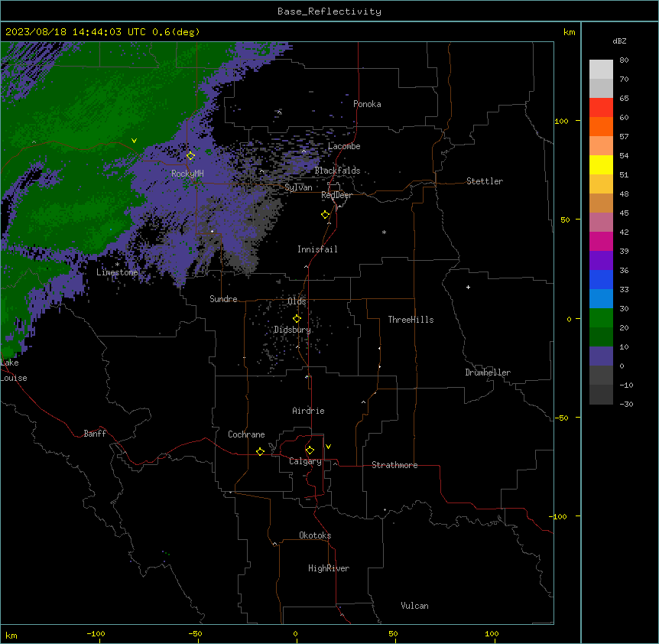659x644 pixels.
Task: Click the Sylvan map label
Action: click(298, 187)
